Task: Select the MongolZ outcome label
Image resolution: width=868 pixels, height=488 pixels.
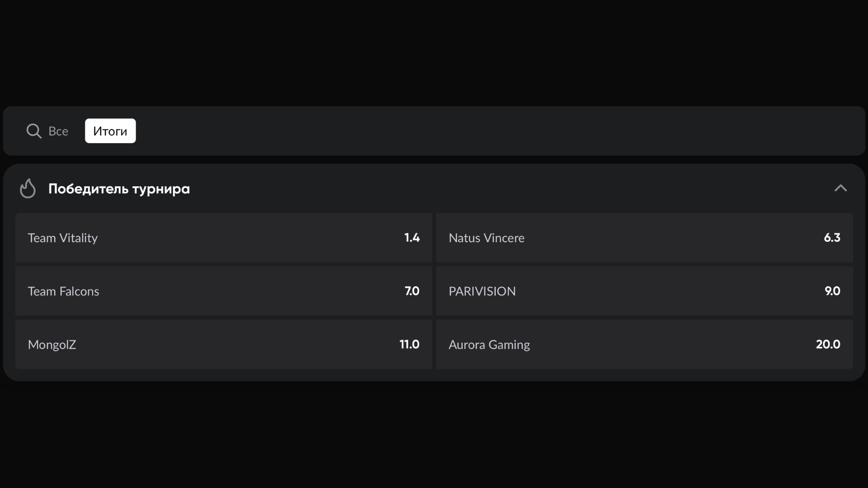Action: pos(52,345)
